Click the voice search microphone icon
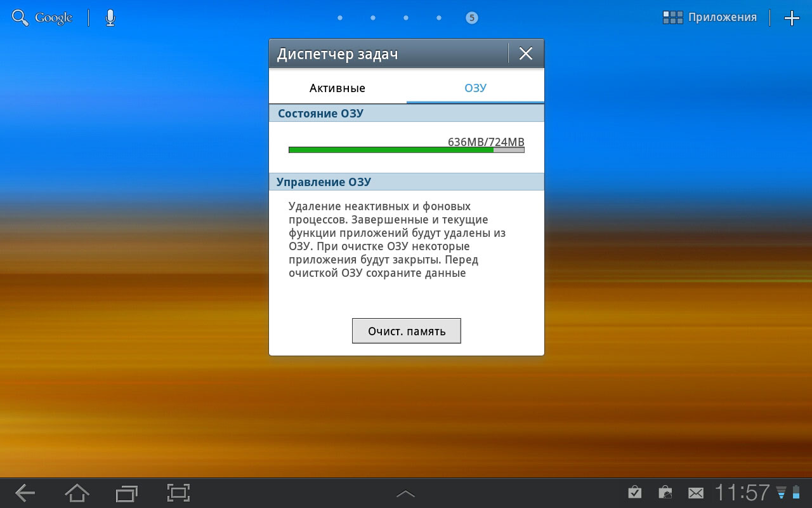The width and height of the screenshot is (812, 508). (110, 18)
